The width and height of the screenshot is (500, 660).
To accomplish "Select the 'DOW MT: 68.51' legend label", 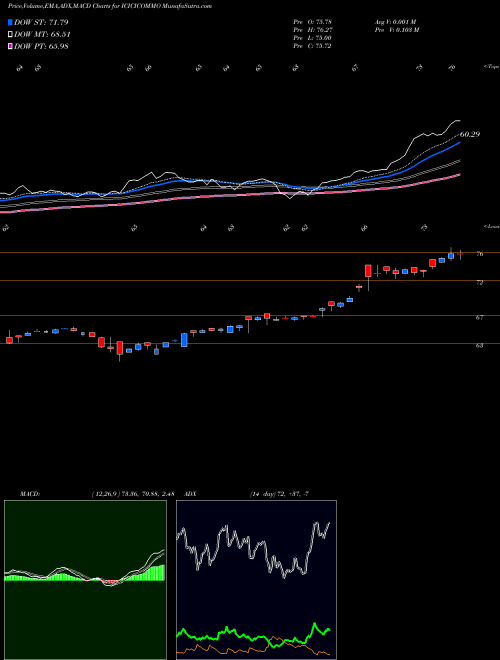I will point(42,35).
